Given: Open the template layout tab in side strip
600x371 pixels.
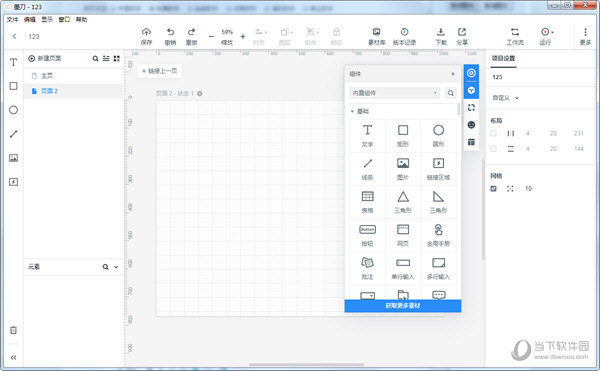Looking at the screenshot, I should [x=471, y=142].
